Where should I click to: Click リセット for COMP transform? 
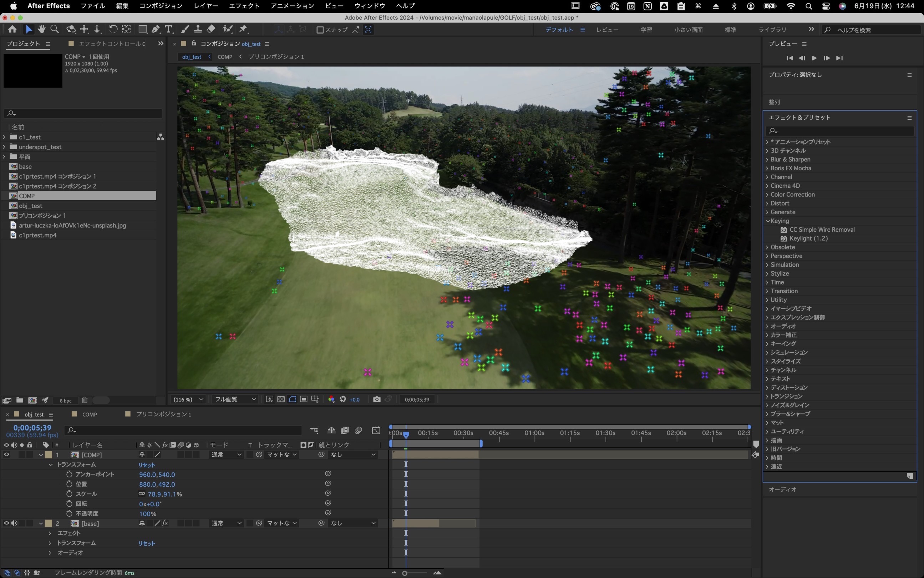point(147,465)
